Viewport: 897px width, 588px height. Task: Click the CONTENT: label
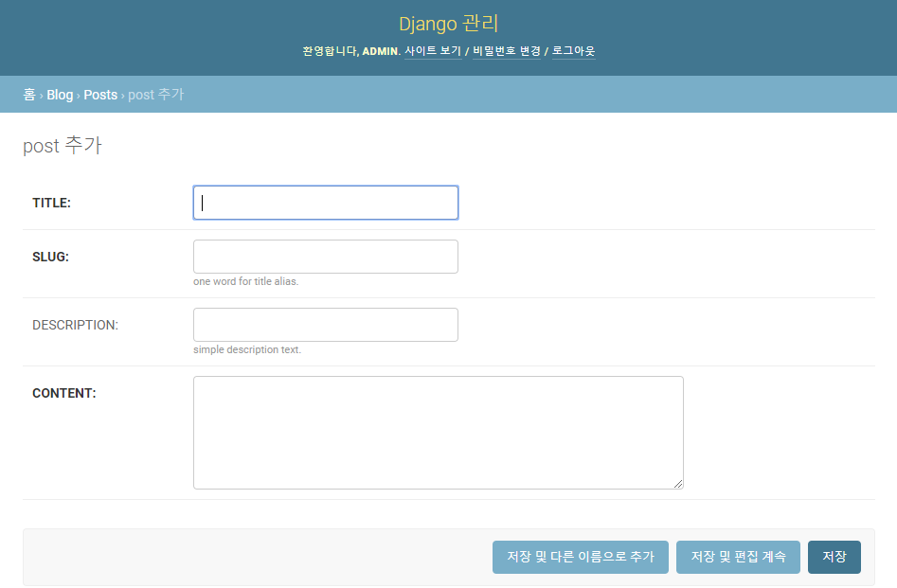(64, 393)
